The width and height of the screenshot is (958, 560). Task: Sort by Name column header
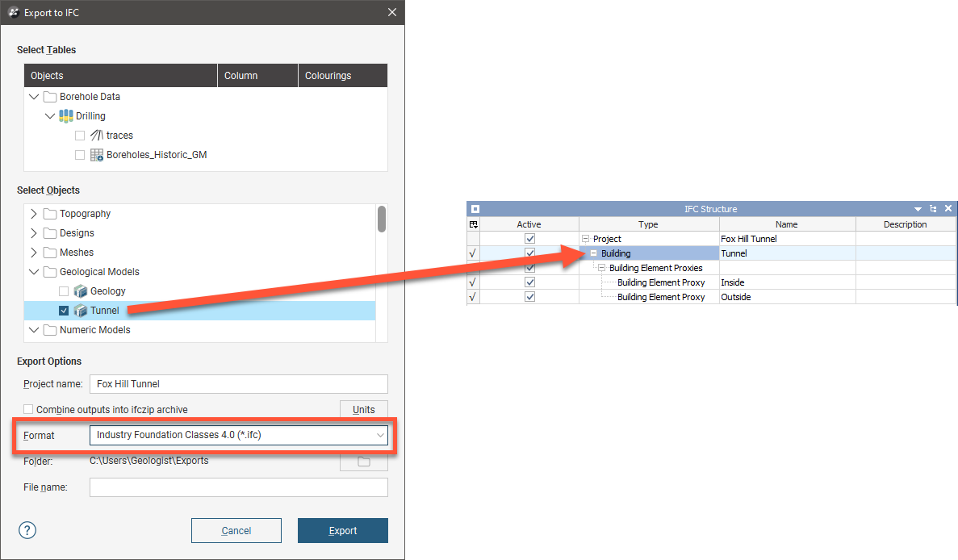point(787,225)
